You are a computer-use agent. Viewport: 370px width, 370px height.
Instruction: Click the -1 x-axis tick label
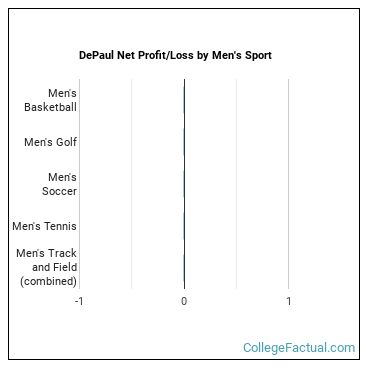click(x=79, y=301)
